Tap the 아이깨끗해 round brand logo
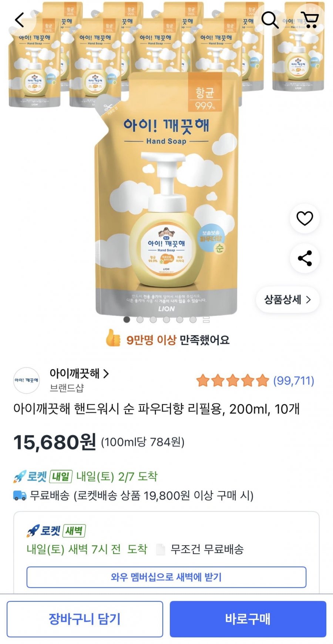Viewport: 333px width, 644px height. [26, 380]
